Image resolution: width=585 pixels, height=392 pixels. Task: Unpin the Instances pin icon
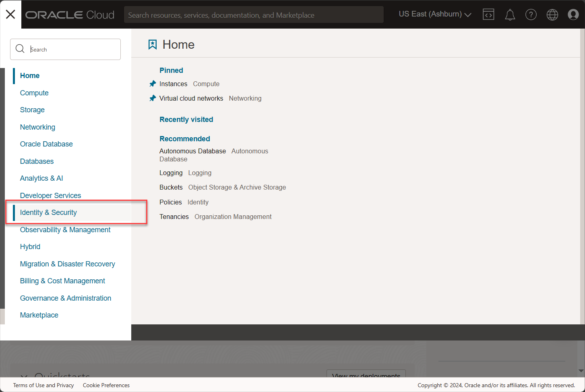point(153,84)
